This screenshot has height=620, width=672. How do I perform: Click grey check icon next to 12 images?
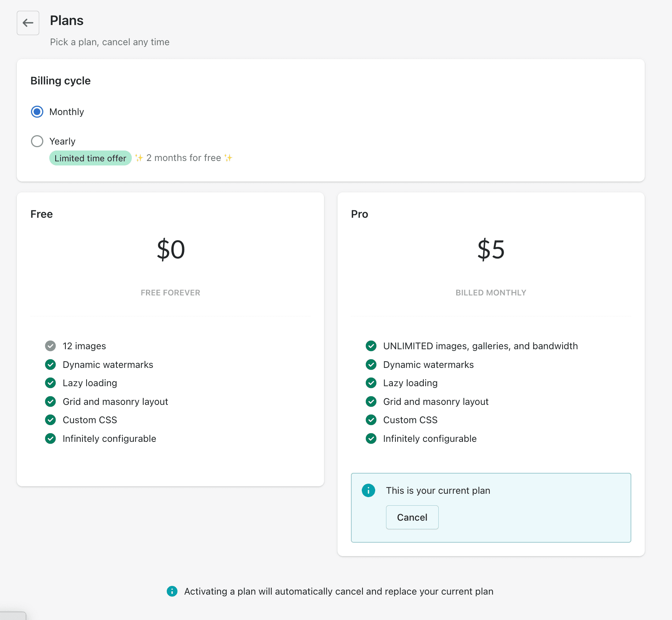(x=50, y=346)
